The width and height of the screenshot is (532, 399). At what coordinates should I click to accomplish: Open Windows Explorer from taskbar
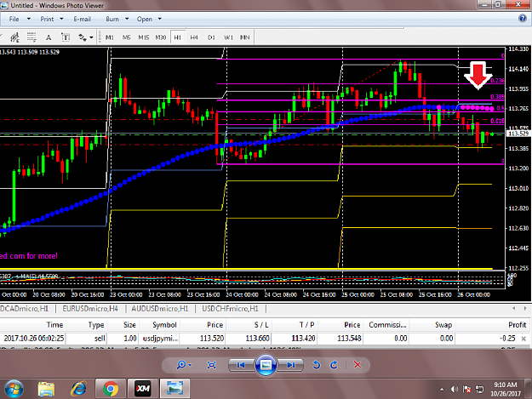pyautogui.click(x=46, y=389)
